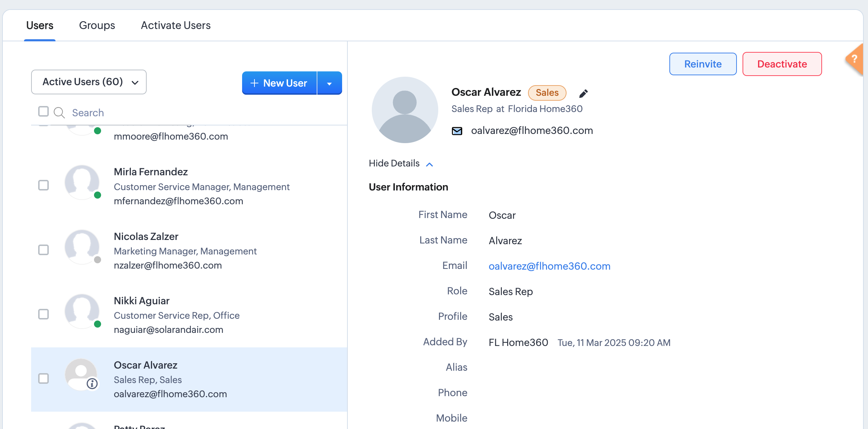Click the info badge on Oscar Alvarez's avatar
The image size is (868, 429).
click(x=92, y=383)
